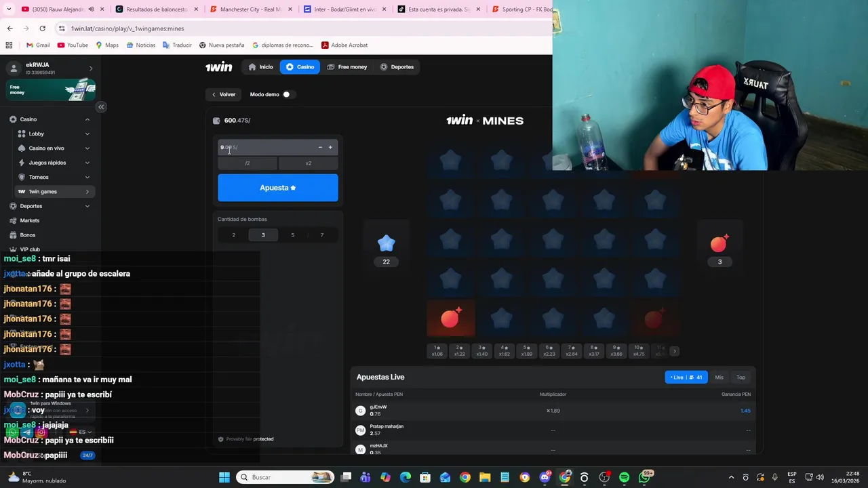Viewport: 868px width, 488px height.
Task: Open Free money in top navigation
Action: coord(347,67)
